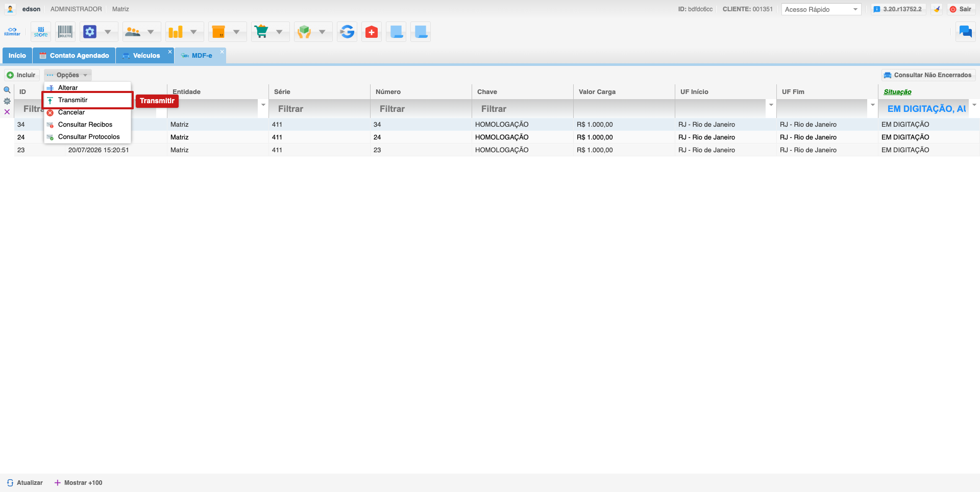Screen dimensions: 980x492
Task: Click the people/customers toolbar icon
Action: click(133, 32)
